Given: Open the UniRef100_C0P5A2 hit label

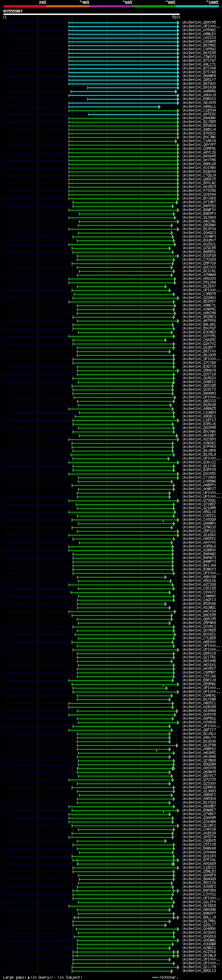Looking at the screenshot, I should (199, 49).
